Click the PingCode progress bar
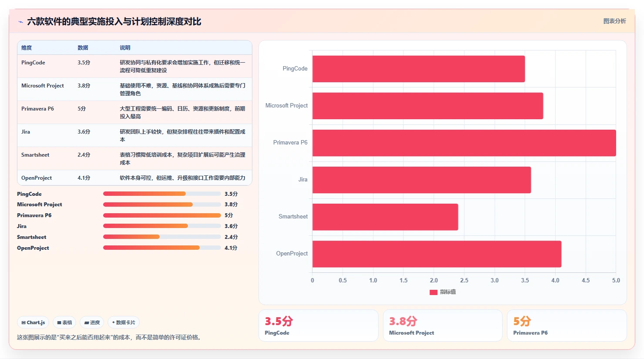The image size is (644, 359). click(162, 194)
